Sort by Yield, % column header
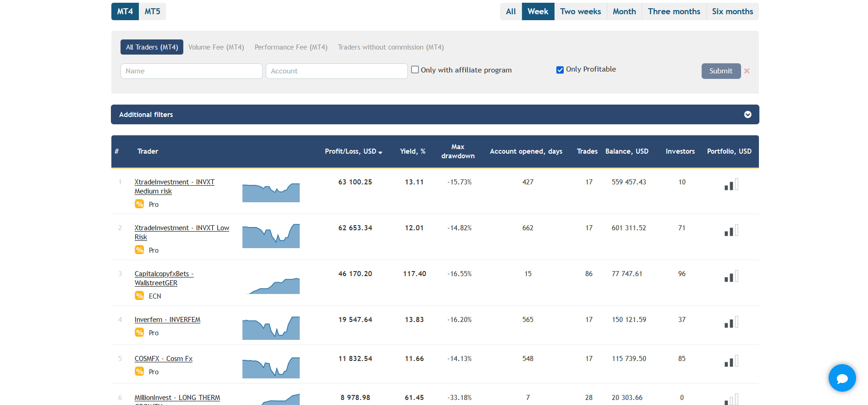 pyautogui.click(x=412, y=151)
